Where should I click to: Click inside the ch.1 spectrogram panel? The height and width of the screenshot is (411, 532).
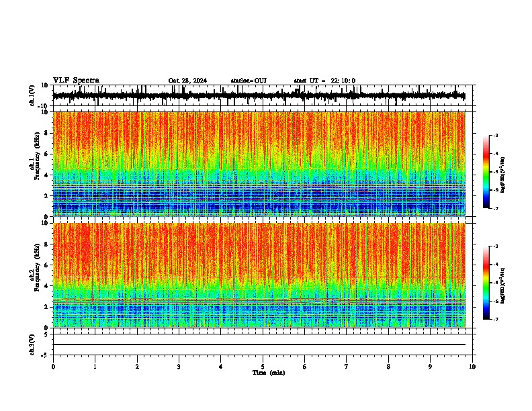click(x=259, y=164)
